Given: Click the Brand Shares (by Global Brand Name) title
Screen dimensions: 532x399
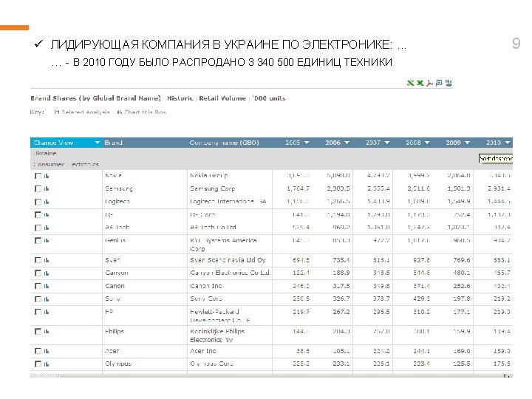Looking at the screenshot, I should pos(95,98).
